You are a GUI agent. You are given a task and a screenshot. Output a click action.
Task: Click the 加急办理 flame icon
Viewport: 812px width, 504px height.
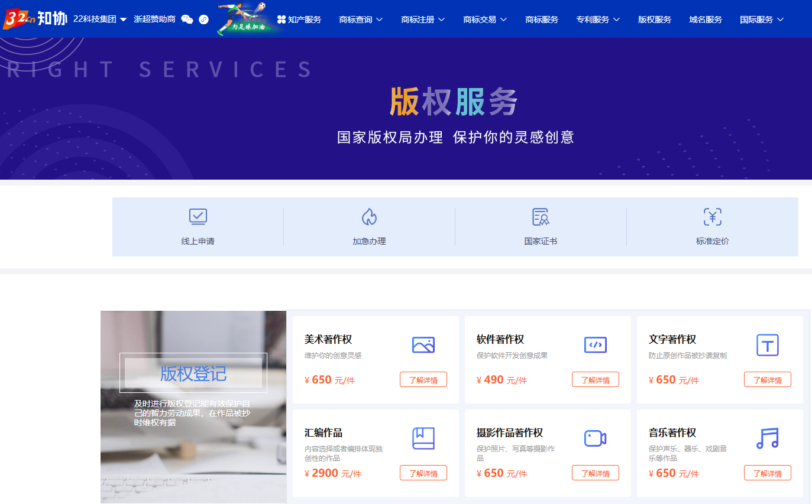(x=369, y=217)
